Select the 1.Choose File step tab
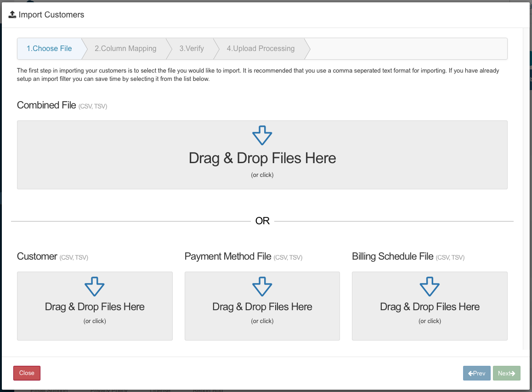Viewport: 532px width, 392px height. coord(49,49)
